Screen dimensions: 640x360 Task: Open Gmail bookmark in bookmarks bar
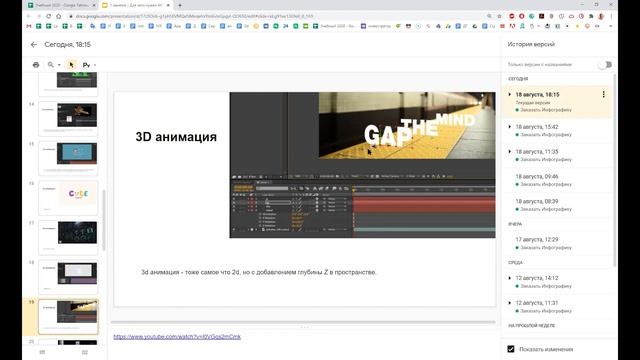(29, 26)
